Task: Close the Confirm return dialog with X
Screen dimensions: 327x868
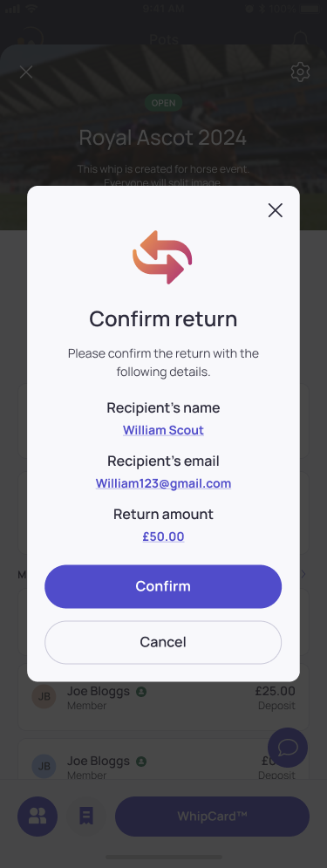Action: (275, 210)
